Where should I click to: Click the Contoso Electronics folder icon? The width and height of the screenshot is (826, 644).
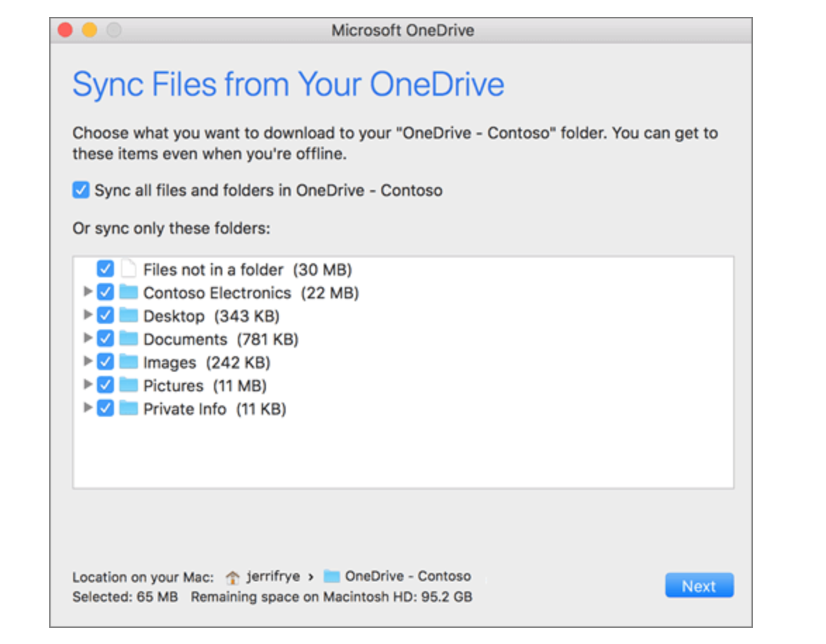tap(129, 291)
